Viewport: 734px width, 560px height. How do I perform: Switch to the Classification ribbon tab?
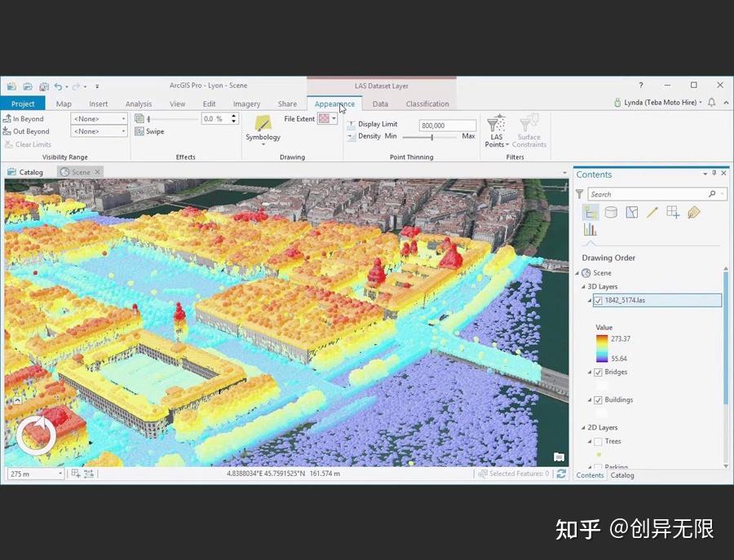pos(427,104)
